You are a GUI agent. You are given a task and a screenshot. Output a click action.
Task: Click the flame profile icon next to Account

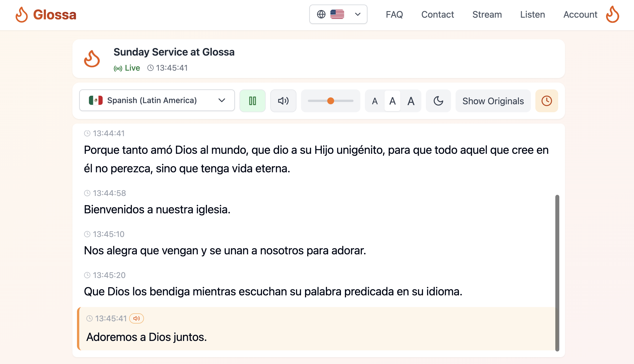612,15
